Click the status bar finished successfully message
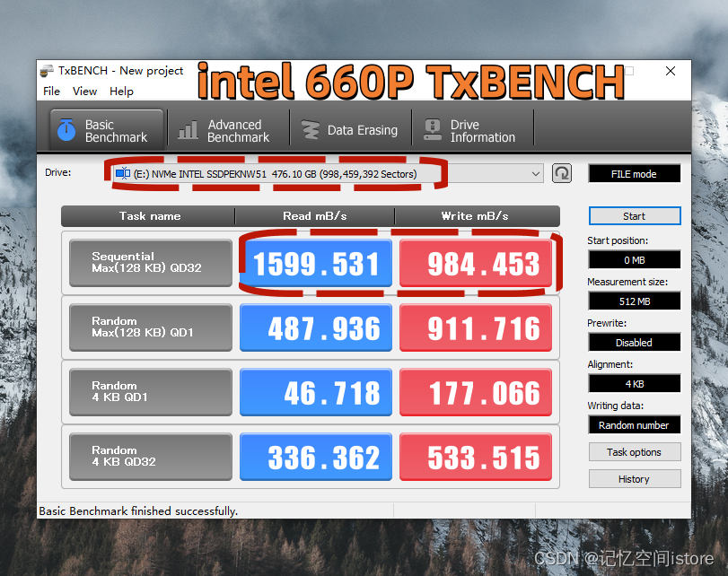 pos(138,511)
